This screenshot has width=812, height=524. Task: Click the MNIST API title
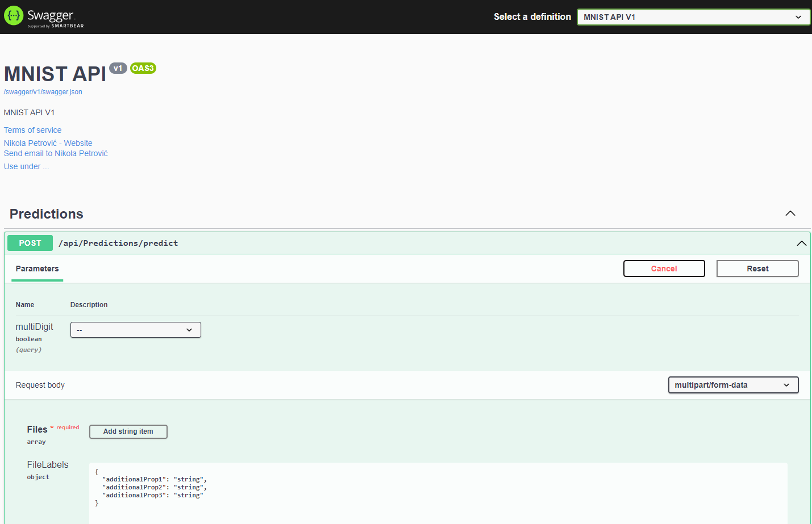coord(55,74)
